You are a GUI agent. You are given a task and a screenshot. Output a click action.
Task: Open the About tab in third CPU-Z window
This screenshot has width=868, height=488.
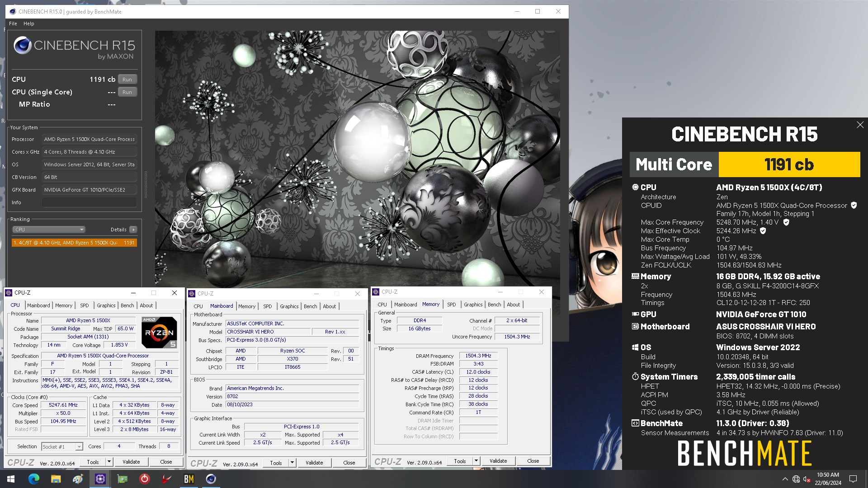513,305
